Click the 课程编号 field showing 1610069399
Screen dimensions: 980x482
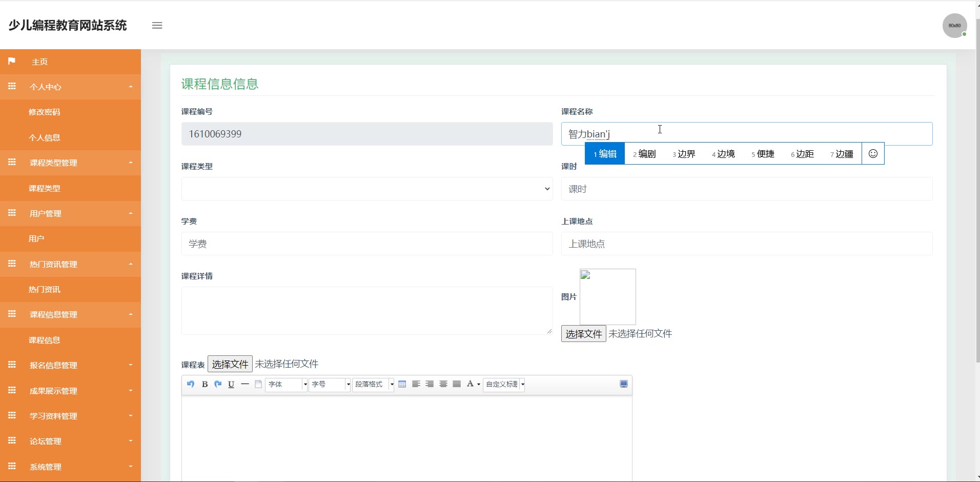click(x=367, y=134)
